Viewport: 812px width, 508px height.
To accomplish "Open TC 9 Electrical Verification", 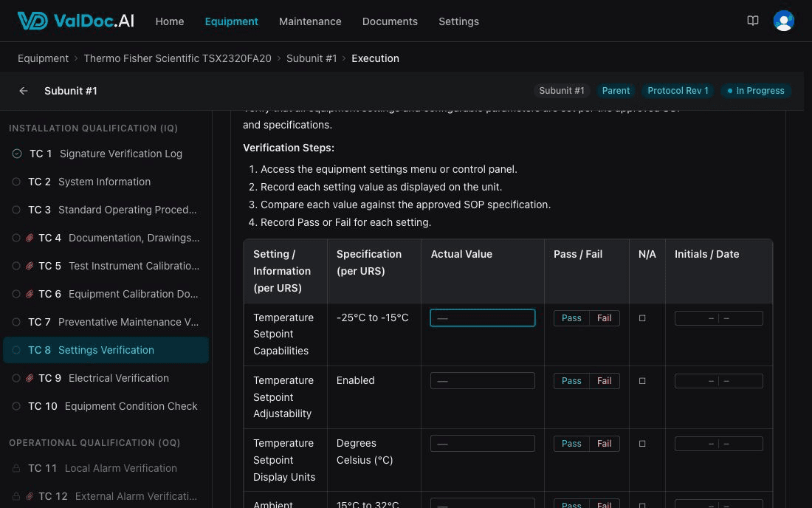I will pyautogui.click(x=106, y=378).
